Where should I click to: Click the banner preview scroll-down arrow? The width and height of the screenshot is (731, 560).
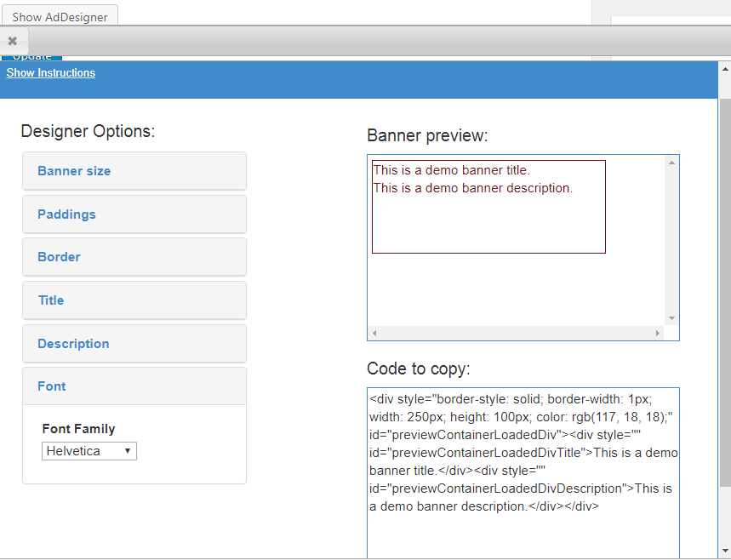point(671,317)
